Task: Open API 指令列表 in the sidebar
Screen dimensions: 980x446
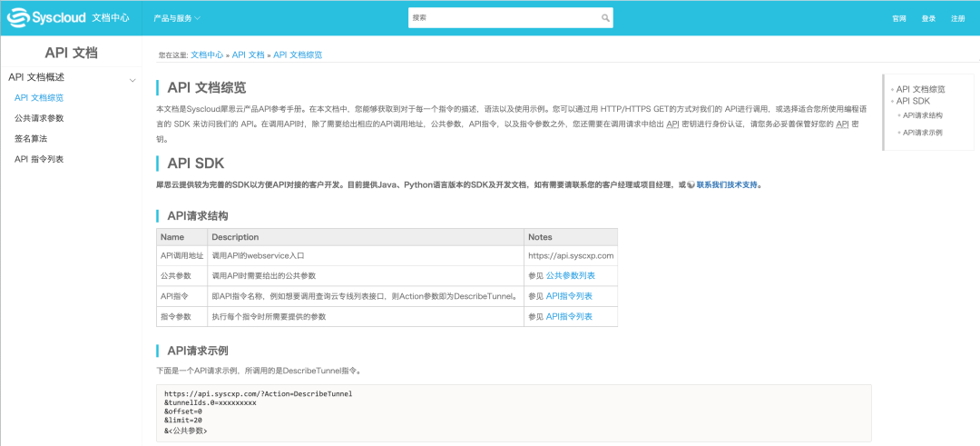Action: click(x=39, y=159)
